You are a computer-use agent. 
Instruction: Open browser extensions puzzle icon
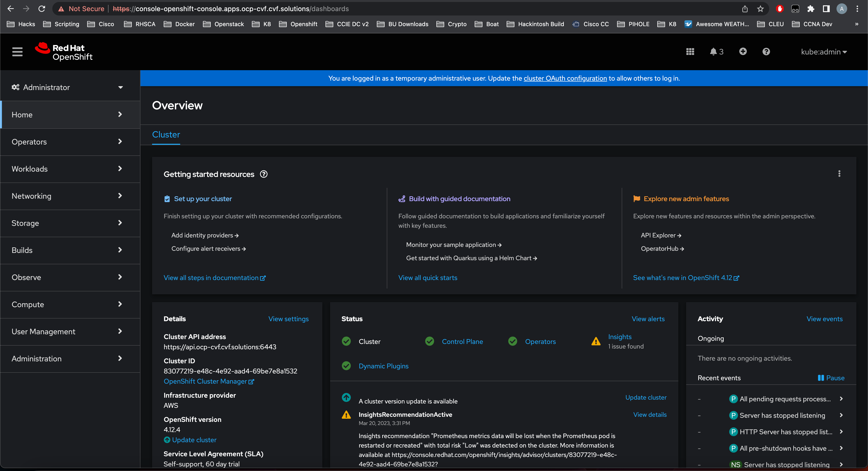(810, 9)
